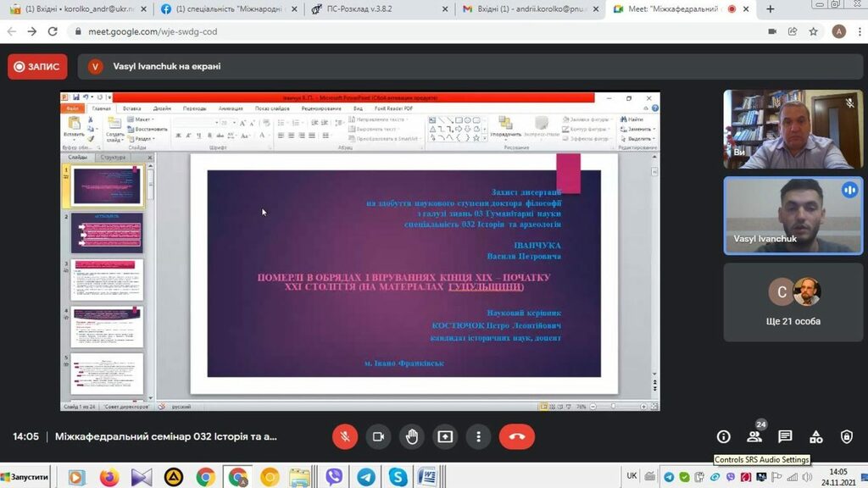This screenshot has width=868, height=488.
Task: Open Telegram from the Windows taskbar
Action: [366, 477]
